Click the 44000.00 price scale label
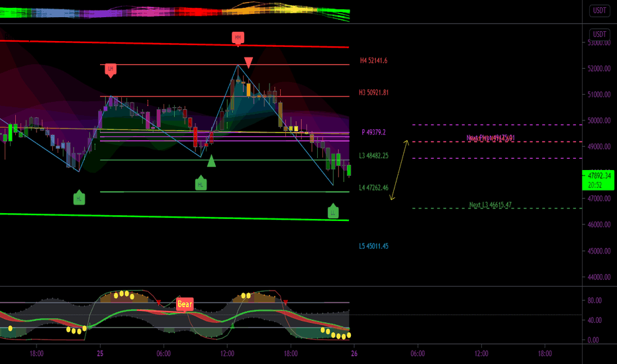 pos(599,277)
